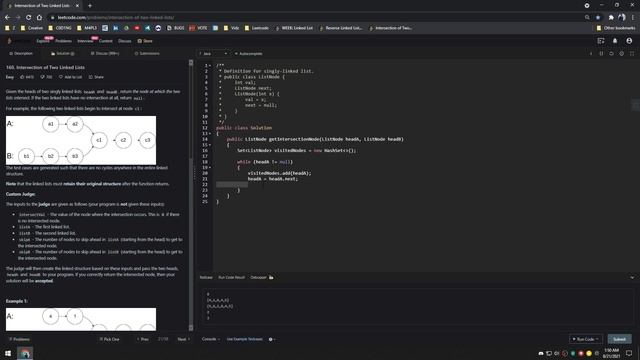Screen dimensions: 640x360
Task: Switch to the Submissions tab
Action: (147, 53)
